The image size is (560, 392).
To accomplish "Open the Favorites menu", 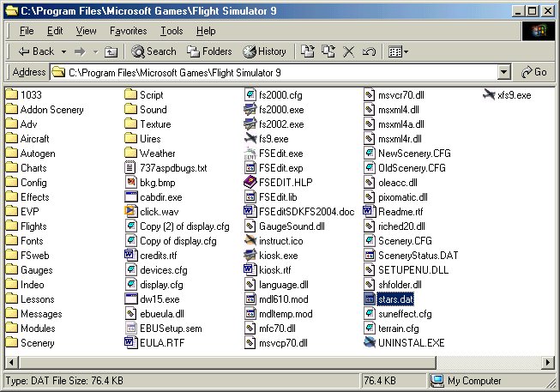I will (129, 31).
